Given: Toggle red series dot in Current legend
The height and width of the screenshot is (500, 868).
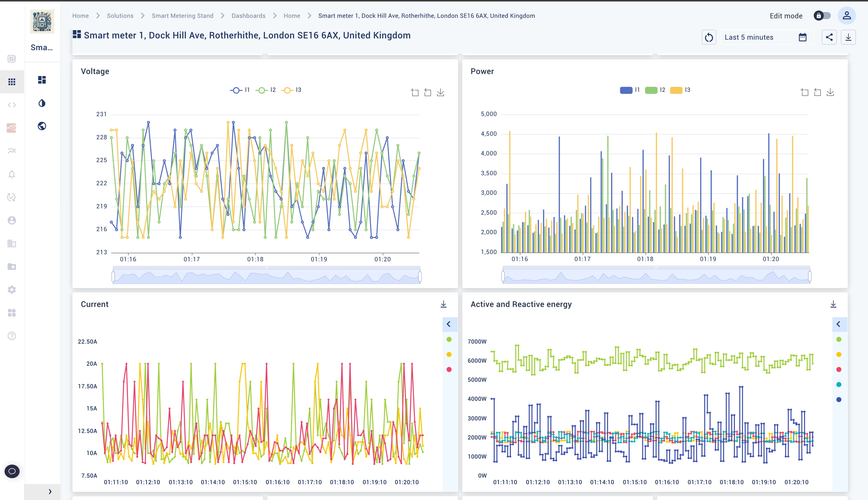Looking at the screenshot, I should pyautogui.click(x=449, y=369).
